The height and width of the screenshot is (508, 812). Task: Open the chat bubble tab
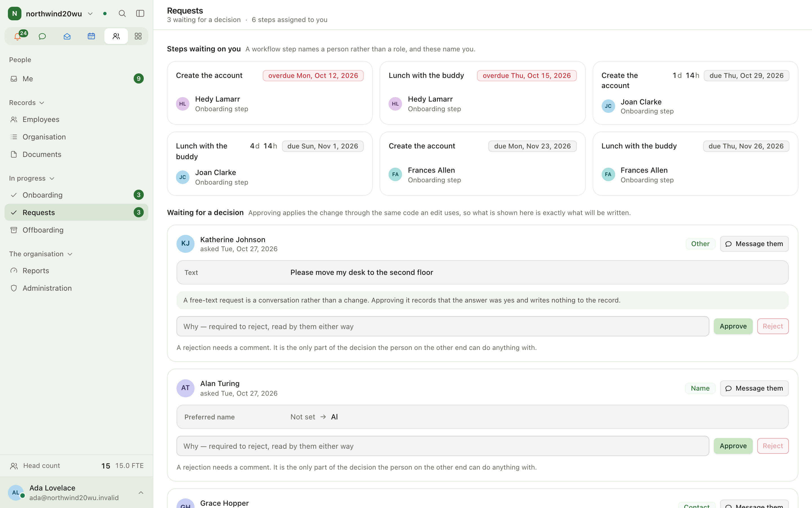(42, 36)
